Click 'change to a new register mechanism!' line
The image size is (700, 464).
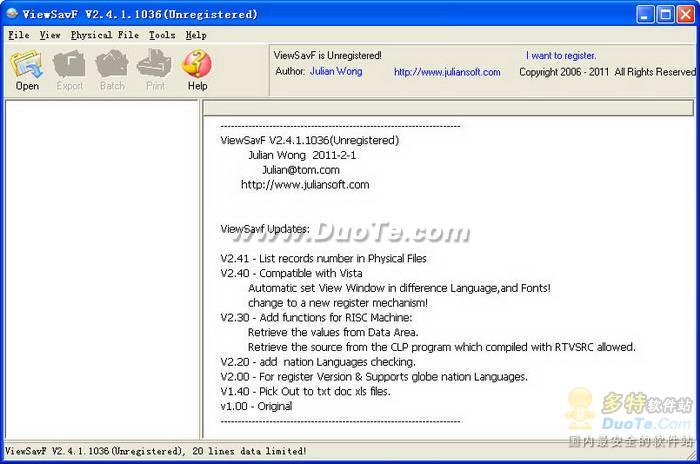click(x=338, y=302)
